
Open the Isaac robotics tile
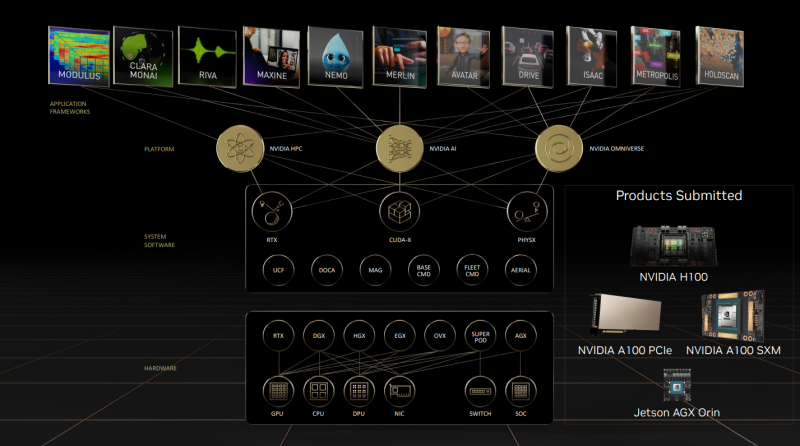(592, 57)
